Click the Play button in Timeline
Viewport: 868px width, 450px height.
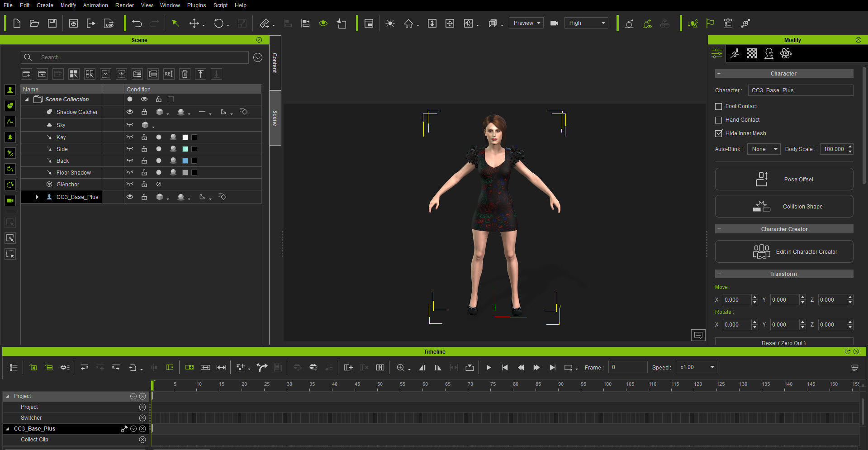coord(489,368)
